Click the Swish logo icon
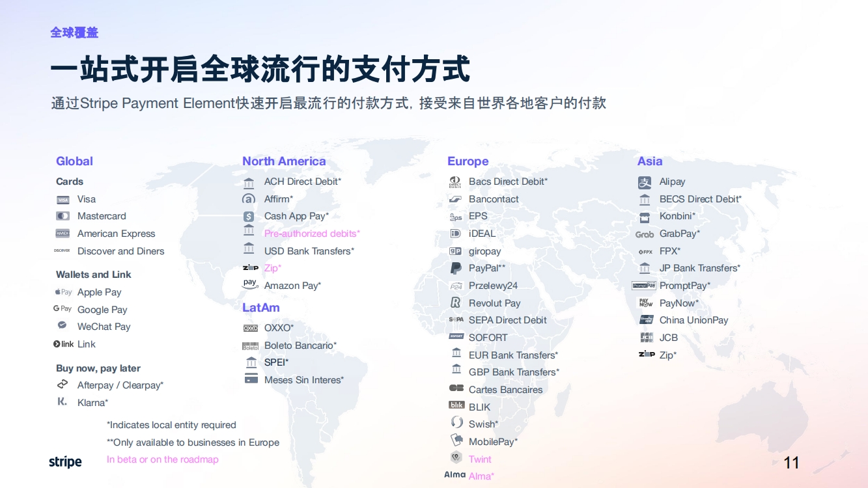The image size is (868, 488). (456, 422)
